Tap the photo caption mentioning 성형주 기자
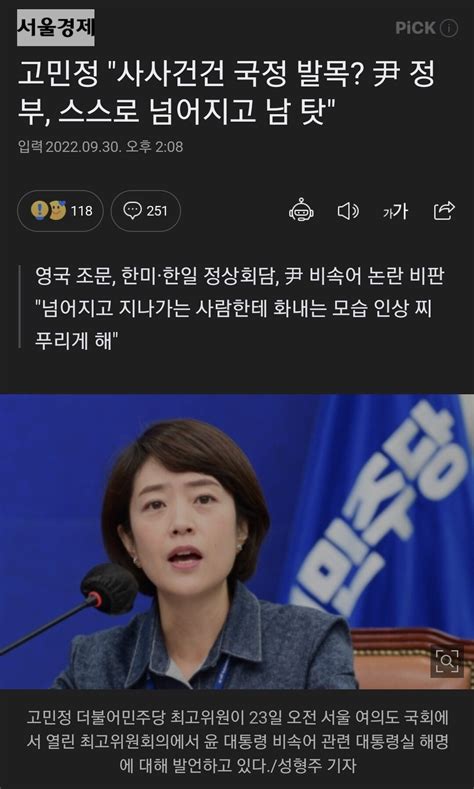 click(x=237, y=741)
